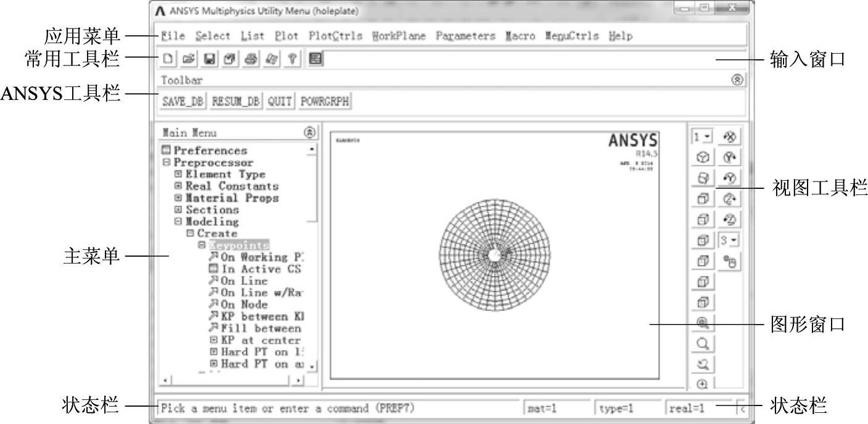The image size is (868, 424).
Task: Click the printer Image Capture icon
Action: (x=252, y=59)
